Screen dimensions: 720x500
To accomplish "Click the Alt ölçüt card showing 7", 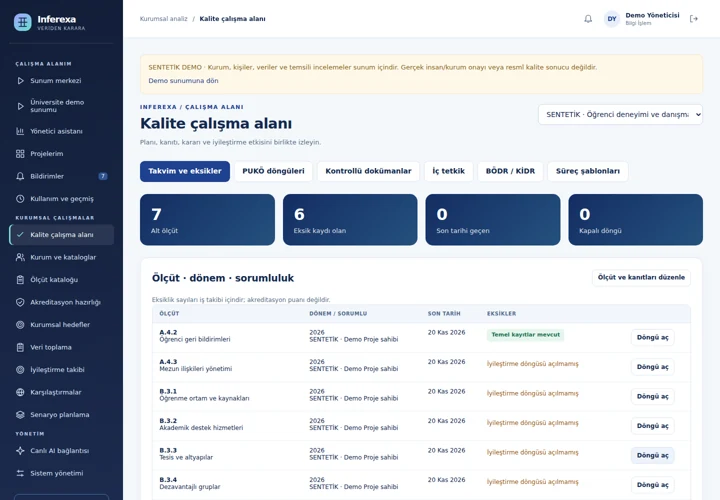I will pyautogui.click(x=207, y=219).
